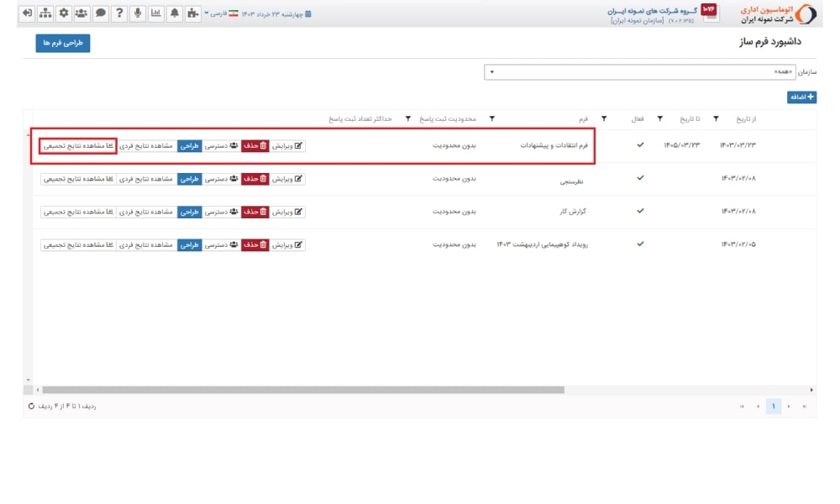Open filter on the فرم column header
Viewport: 840px width, 504px height.
coord(604,118)
